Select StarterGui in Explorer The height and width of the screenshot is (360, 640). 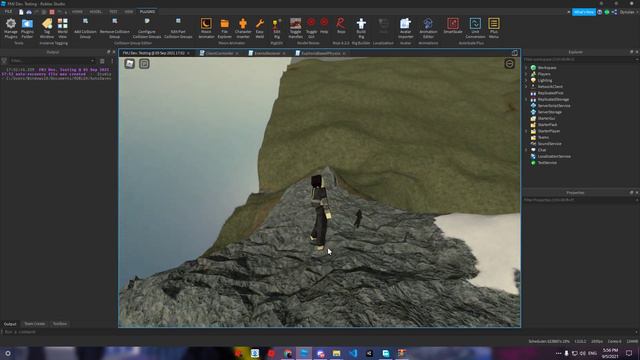546,118
